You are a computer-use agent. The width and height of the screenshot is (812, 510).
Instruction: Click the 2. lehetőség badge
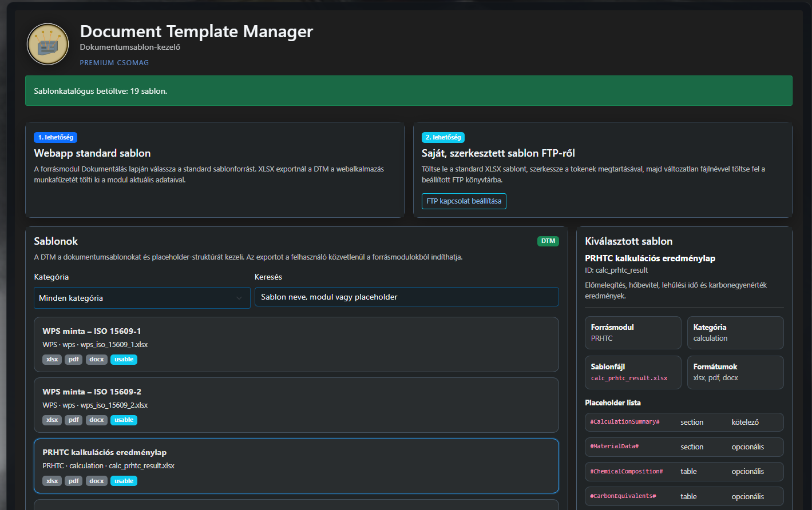point(443,137)
